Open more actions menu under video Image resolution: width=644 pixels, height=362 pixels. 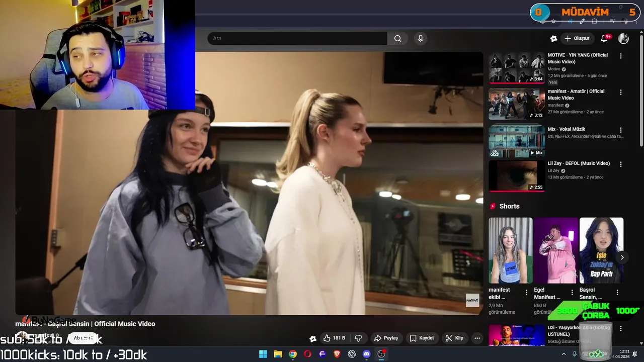477,338
